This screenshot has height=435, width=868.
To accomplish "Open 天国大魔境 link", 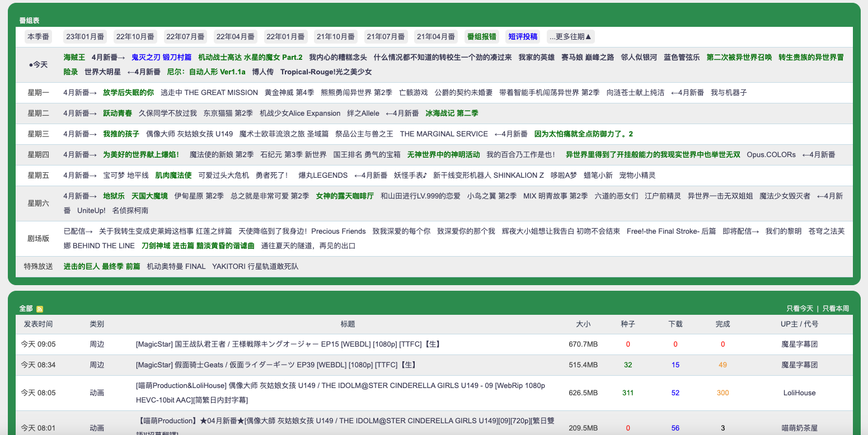I will coord(149,196).
